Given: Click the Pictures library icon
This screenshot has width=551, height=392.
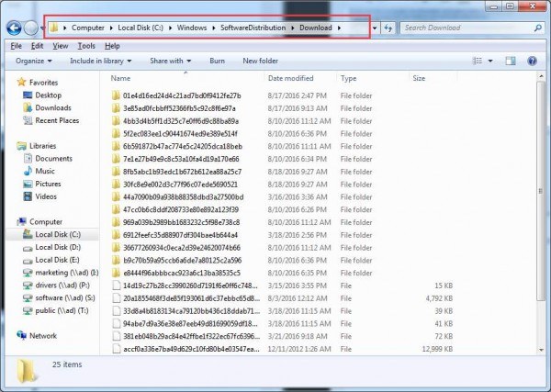Looking at the screenshot, I should 28,184.
